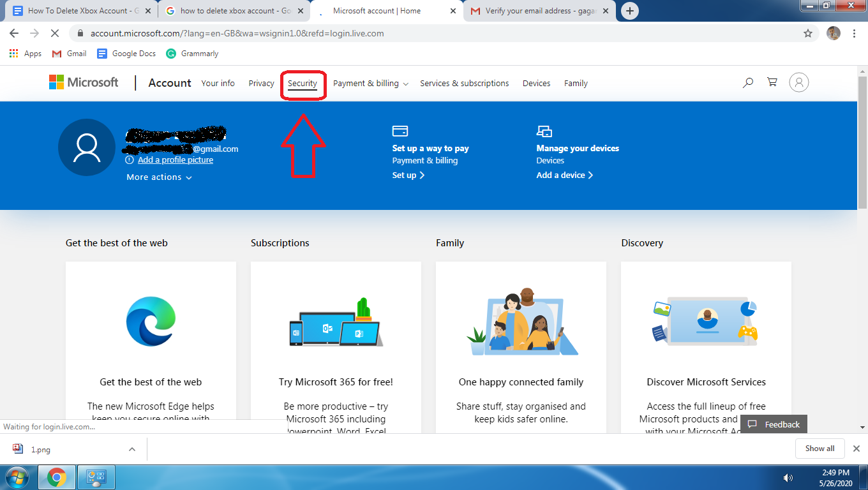Open the shopping cart icon
The height and width of the screenshot is (490, 868).
(772, 82)
